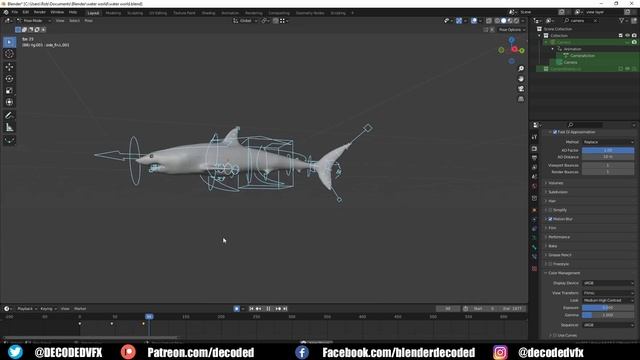Image resolution: width=640 pixels, height=360 pixels.
Task: Toggle viewport gizmos button
Action: tap(459, 21)
